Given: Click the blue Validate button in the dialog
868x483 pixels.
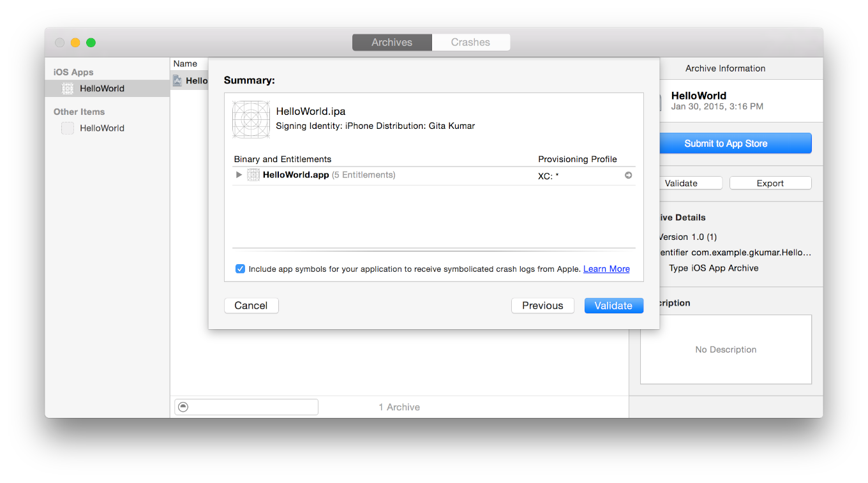Looking at the screenshot, I should (613, 306).
